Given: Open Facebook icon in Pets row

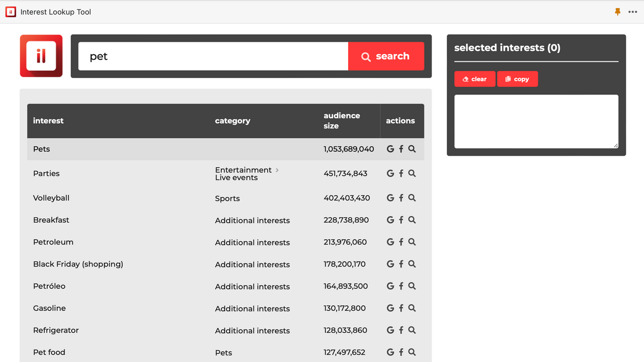Looking at the screenshot, I should [x=401, y=149].
